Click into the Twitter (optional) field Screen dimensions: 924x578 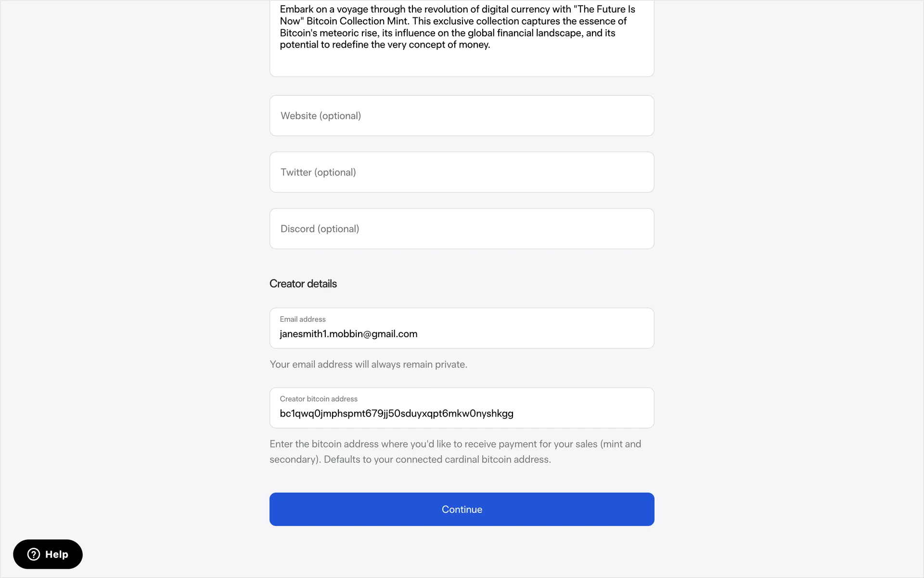pyautogui.click(x=462, y=172)
